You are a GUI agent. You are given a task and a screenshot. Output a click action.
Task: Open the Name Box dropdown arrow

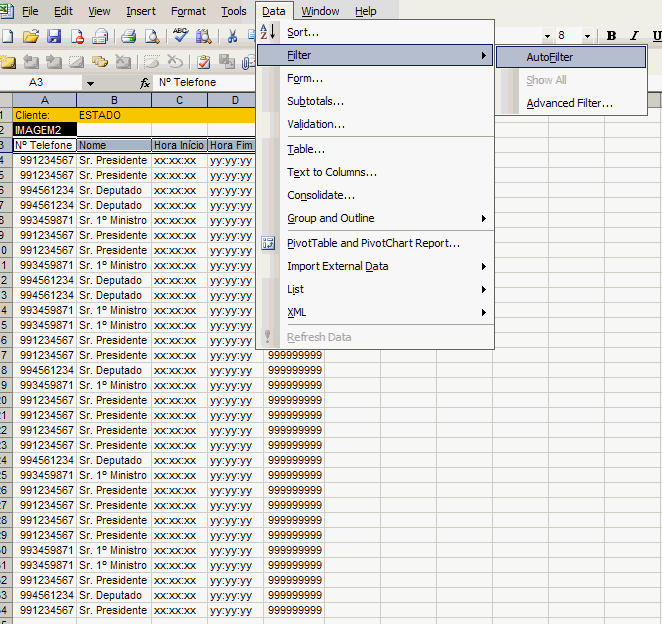90,83
